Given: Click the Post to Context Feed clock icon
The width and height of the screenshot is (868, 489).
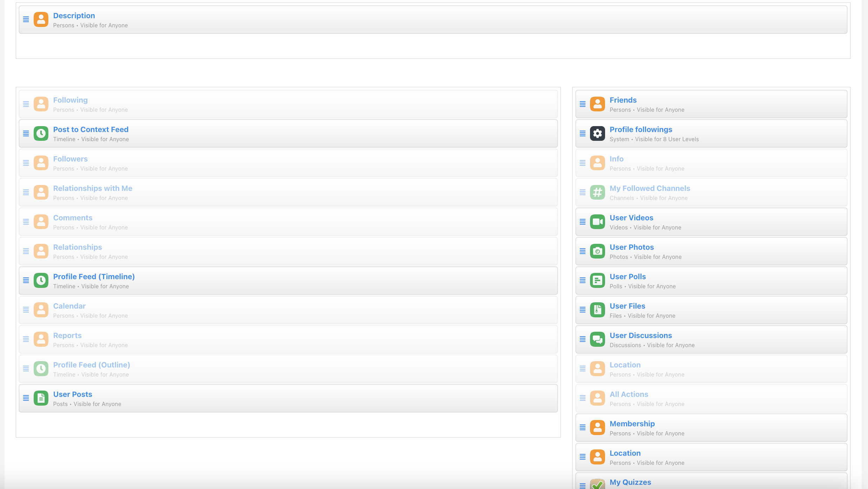Looking at the screenshot, I should pos(41,133).
